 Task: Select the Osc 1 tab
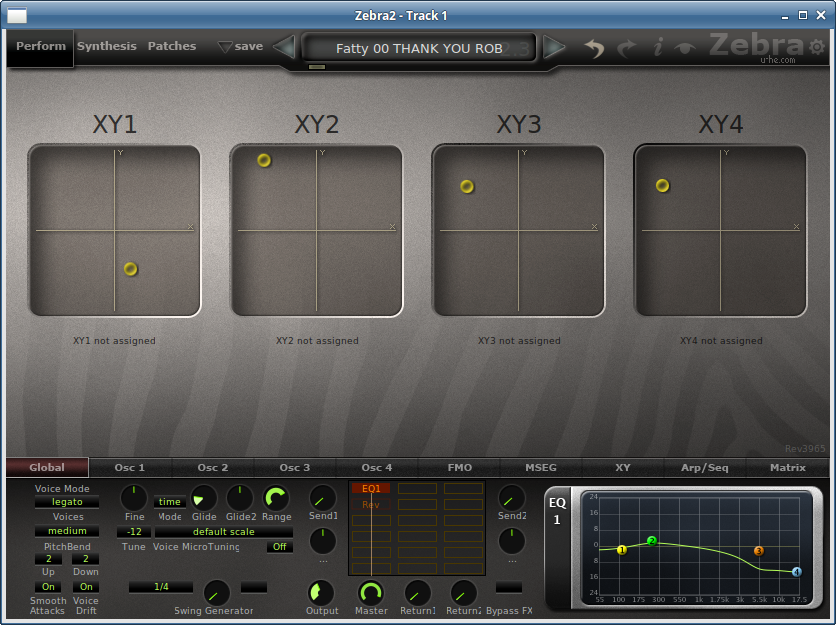(x=130, y=467)
